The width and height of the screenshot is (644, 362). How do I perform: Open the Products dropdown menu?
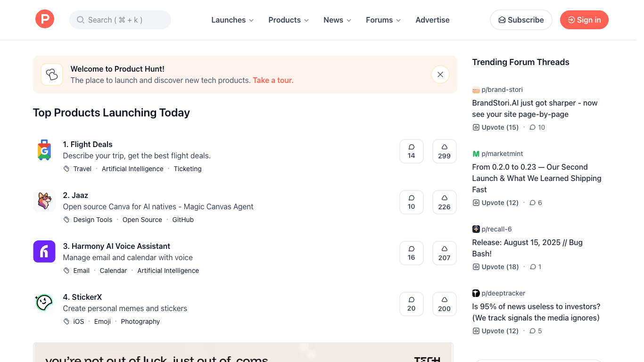pos(288,20)
